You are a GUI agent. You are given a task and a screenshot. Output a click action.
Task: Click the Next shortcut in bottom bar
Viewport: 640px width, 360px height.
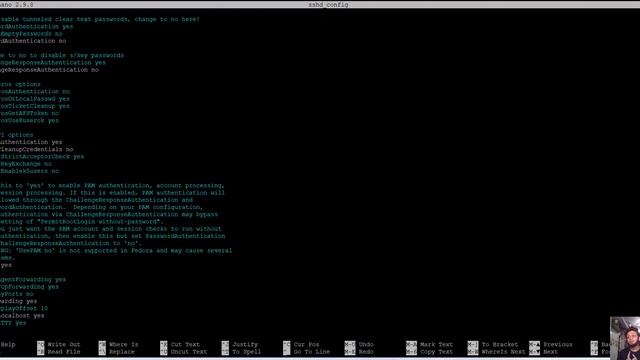(x=544, y=352)
